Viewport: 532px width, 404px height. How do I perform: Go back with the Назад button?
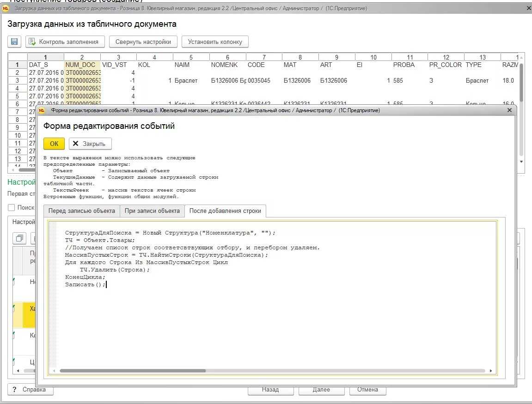click(x=270, y=390)
